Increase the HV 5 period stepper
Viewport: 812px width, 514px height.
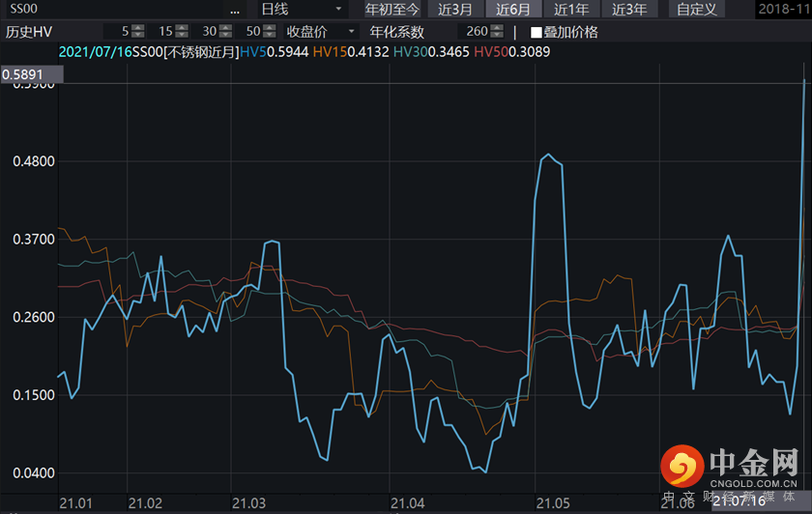click(138, 27)
